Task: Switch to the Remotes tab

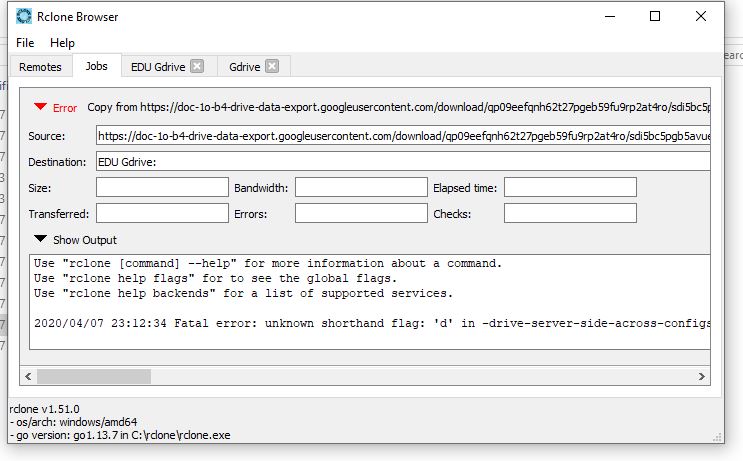Action: click(x=40, y=67)
